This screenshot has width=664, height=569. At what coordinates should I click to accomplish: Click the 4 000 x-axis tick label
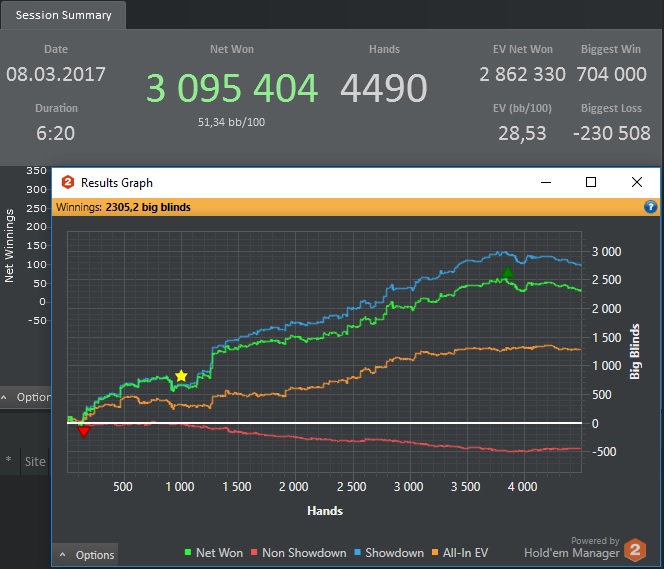[523, 486]
